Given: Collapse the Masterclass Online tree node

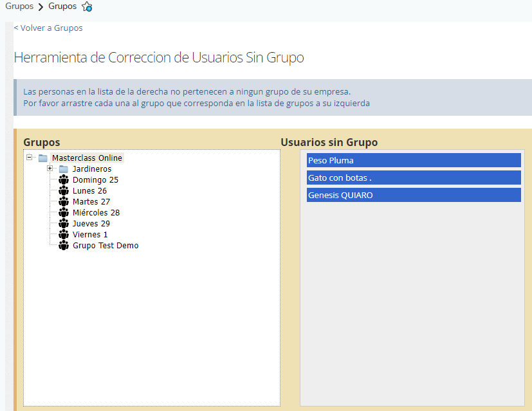Looking at the screenshot, I should tap(30, 158).
